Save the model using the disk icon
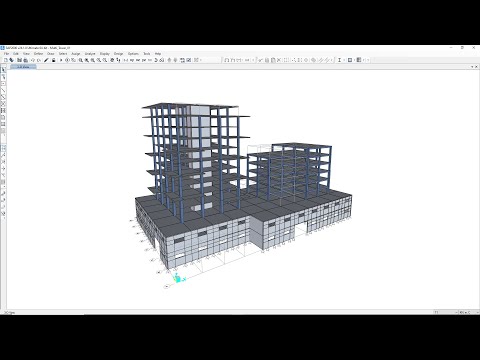The width and height of the screenshot is (480, 360). [x=19, y=60]
